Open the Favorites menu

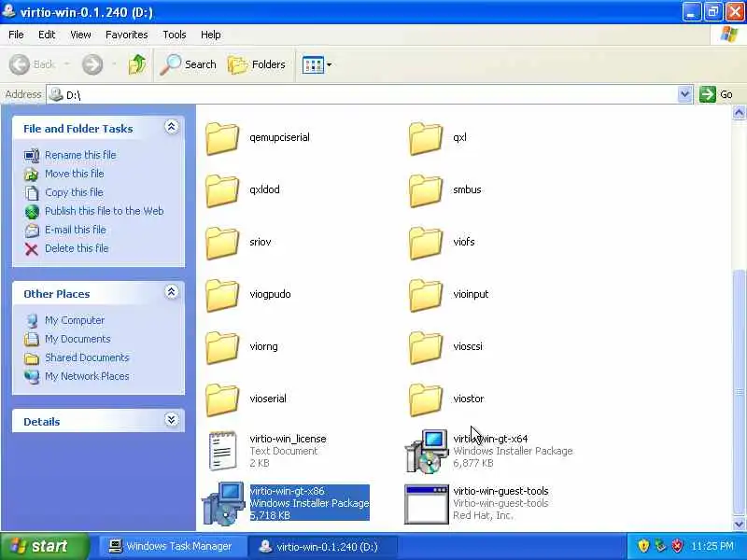(127, 35)
